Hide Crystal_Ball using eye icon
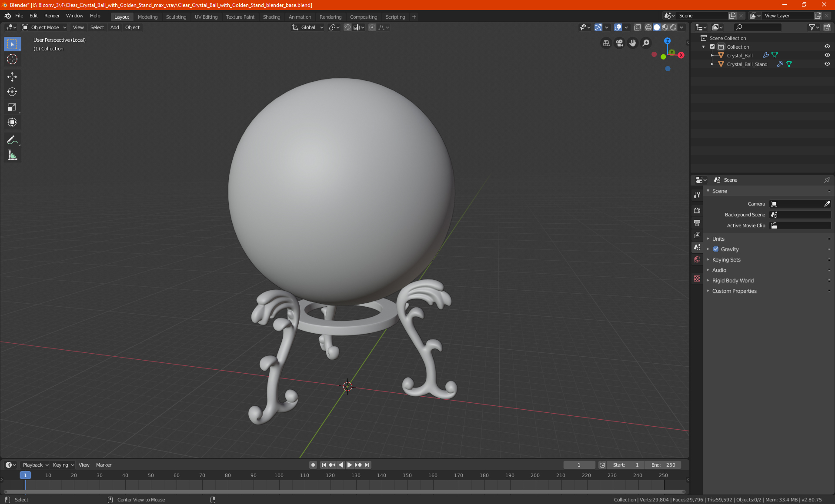 click(827, 56)
